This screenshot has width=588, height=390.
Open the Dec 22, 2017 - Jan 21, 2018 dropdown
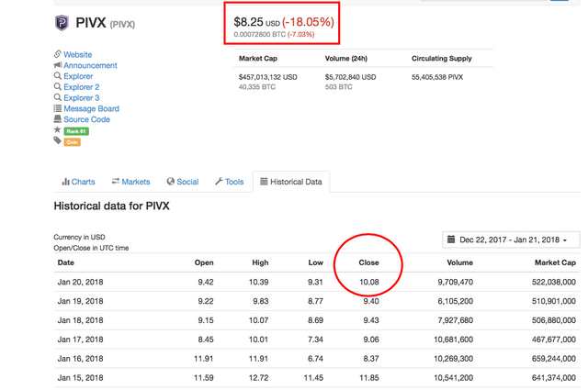(x=511, y=240)
